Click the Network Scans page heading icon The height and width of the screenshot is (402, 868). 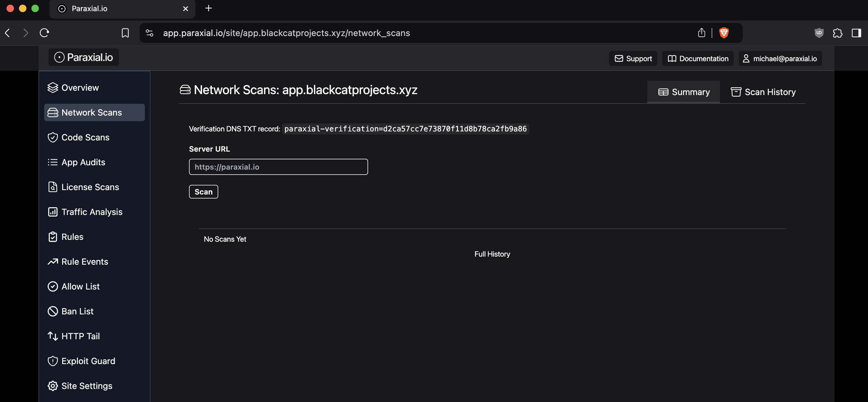185,89
